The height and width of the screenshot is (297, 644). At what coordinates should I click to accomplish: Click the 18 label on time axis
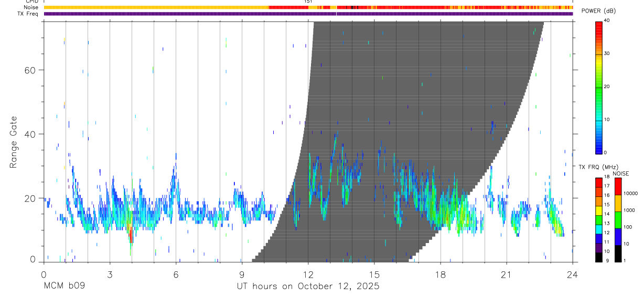coord(441,274)
